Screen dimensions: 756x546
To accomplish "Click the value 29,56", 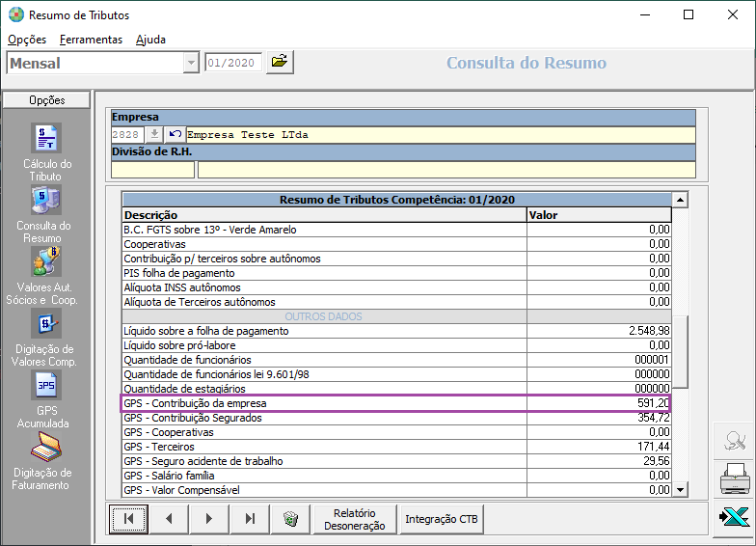I will click(x=656, y=461).
